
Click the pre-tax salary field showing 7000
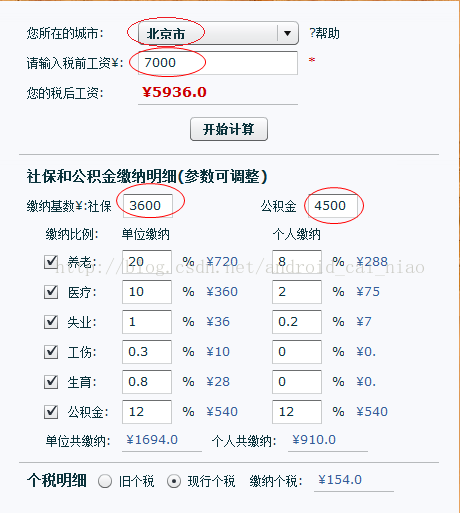click(218, 63)
